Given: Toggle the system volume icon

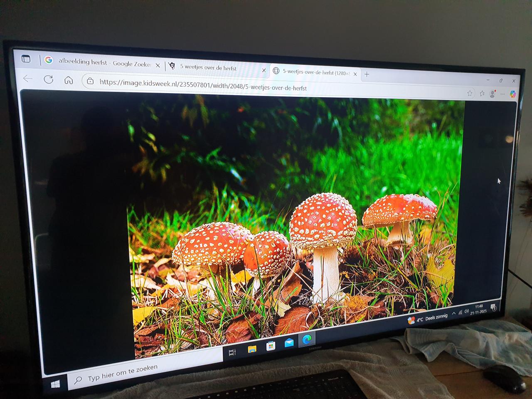Looking at the screenshot, I should [466, 312].
